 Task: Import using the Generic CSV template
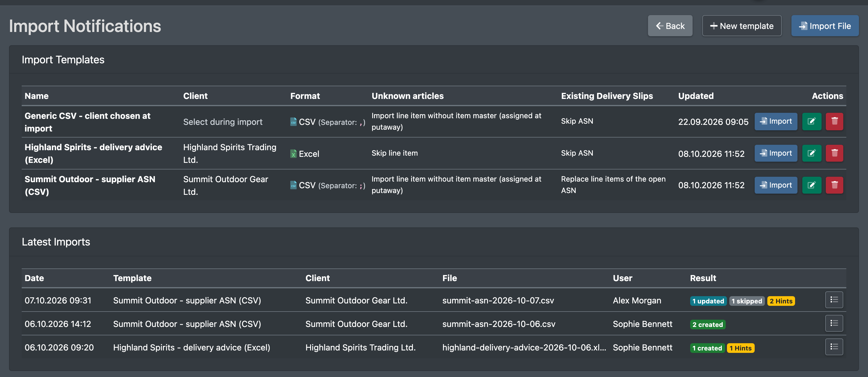tap(776, 122)
